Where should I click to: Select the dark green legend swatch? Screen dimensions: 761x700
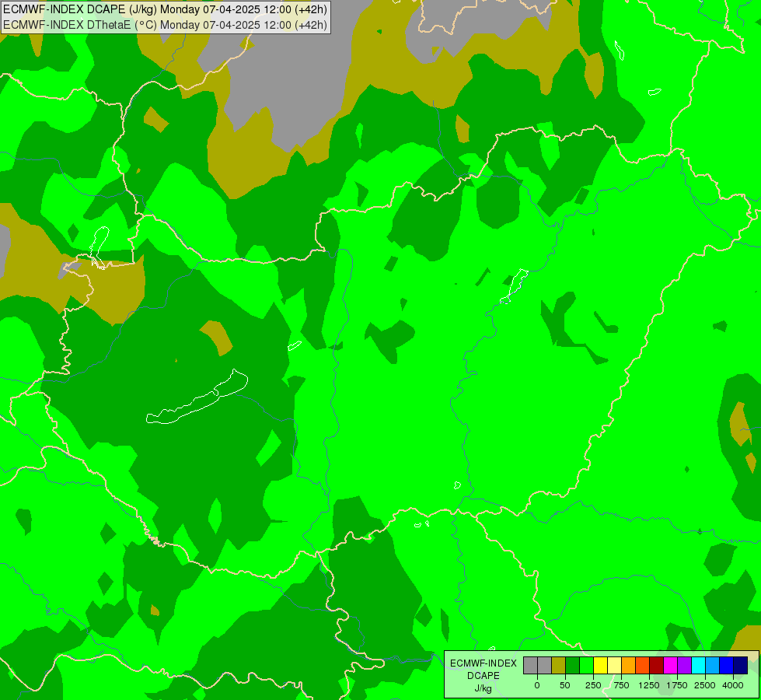[x=573, y=665]
